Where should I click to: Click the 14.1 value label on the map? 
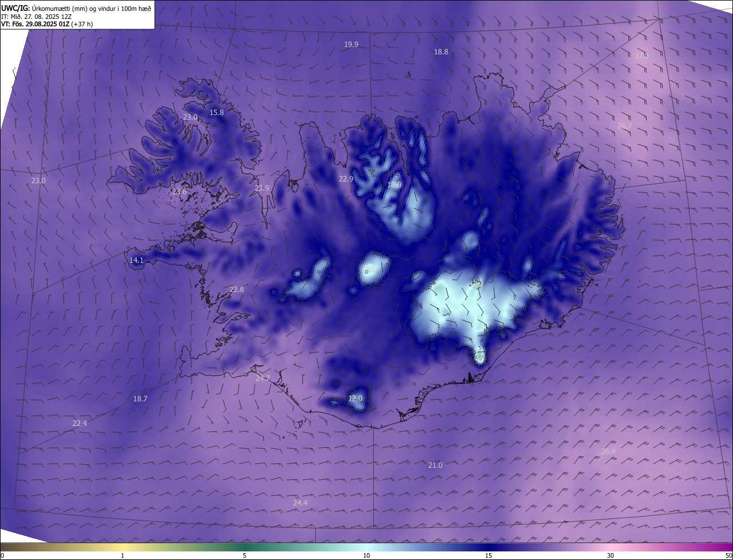click(136, 261)
